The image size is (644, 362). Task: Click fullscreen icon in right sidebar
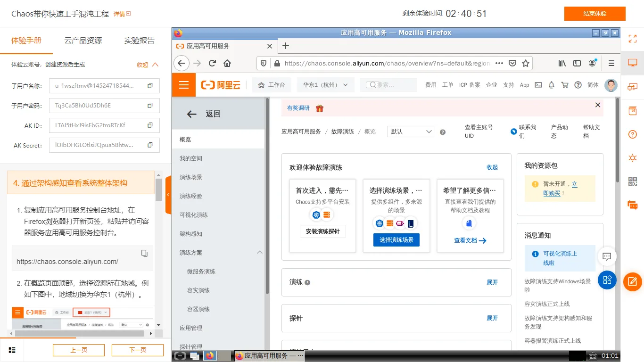[x=633, y=39]
